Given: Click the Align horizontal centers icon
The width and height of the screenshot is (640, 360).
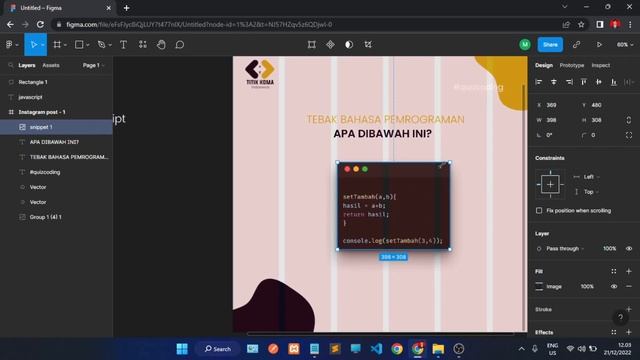Looking at the screenshot, I should pyautogui.click(x=553, y=82).
